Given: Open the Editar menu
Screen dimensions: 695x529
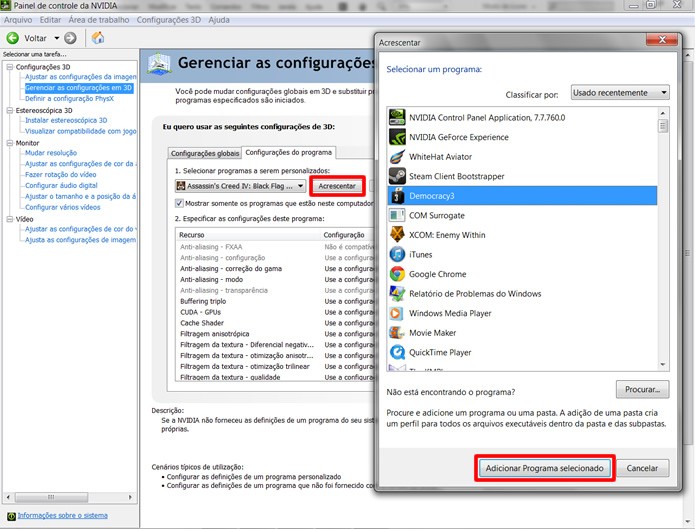Looking at the screenshot, I should 50,20.
